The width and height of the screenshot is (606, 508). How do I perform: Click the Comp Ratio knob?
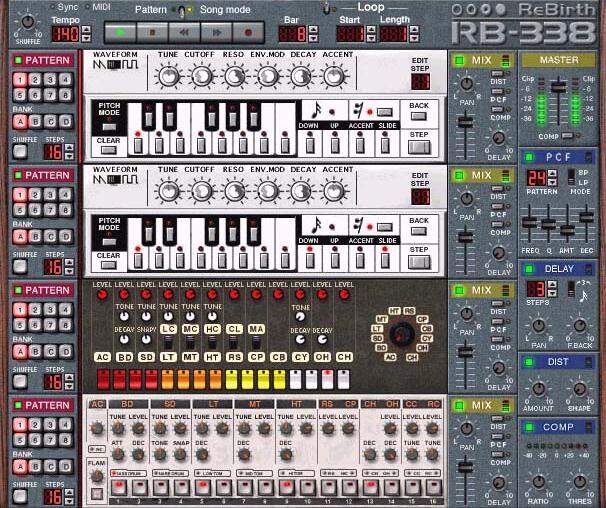pos(538,482)
